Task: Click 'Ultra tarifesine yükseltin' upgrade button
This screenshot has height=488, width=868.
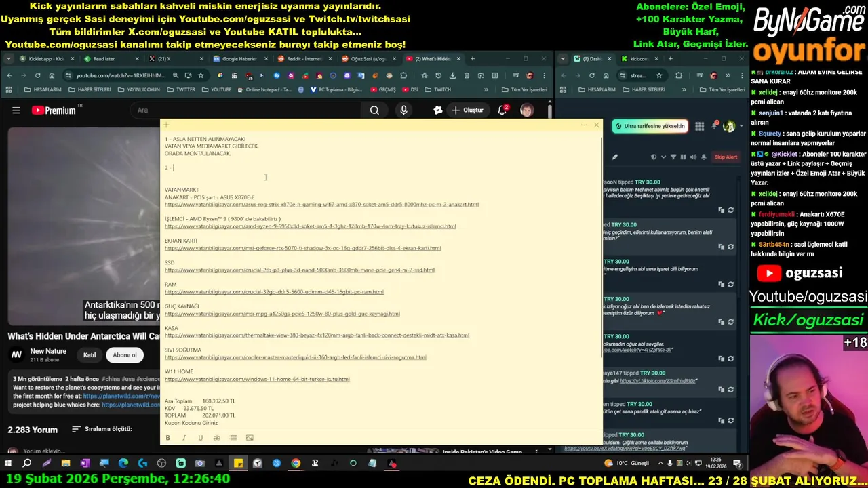Action: pos(650,126)
